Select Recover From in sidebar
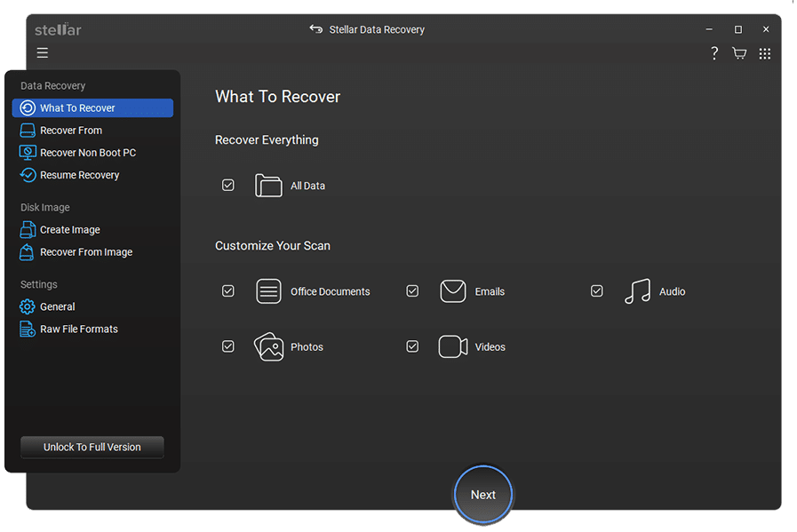 click(x=71, y=131)
